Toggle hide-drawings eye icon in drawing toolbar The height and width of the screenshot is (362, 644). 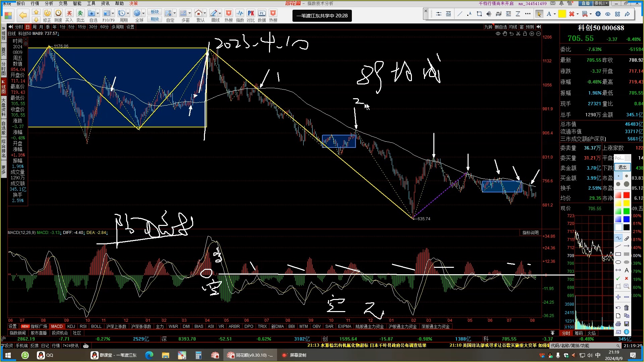[608, 14]
